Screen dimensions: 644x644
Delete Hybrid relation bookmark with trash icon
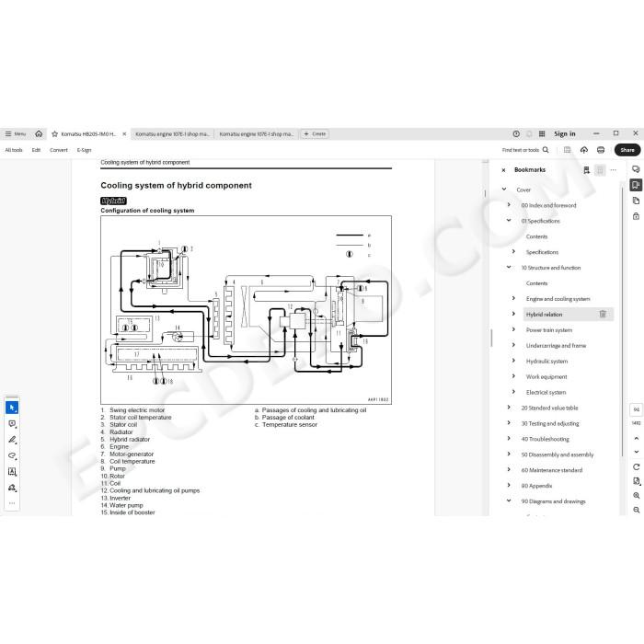coord(603,315)
